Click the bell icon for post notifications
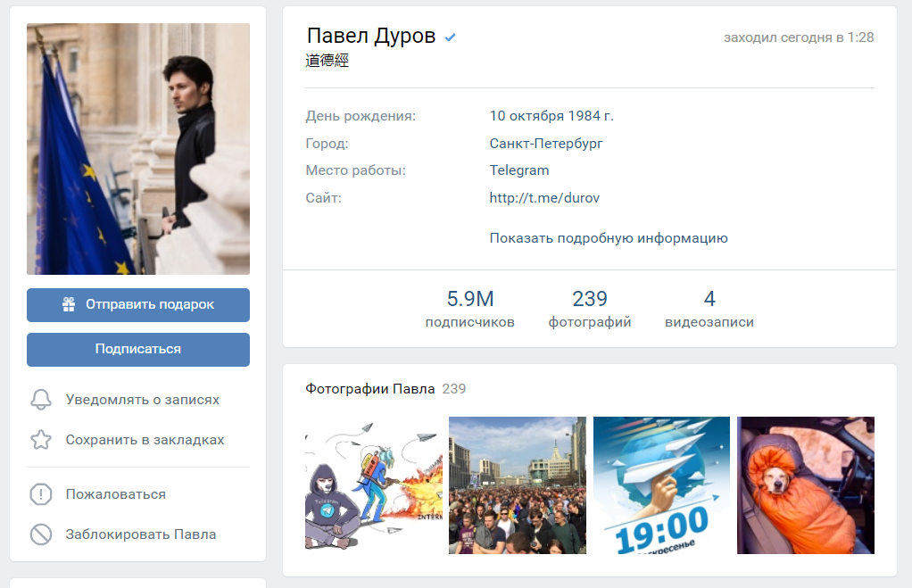The height and width of the screenshot is (588, 912). coord(41,400)
